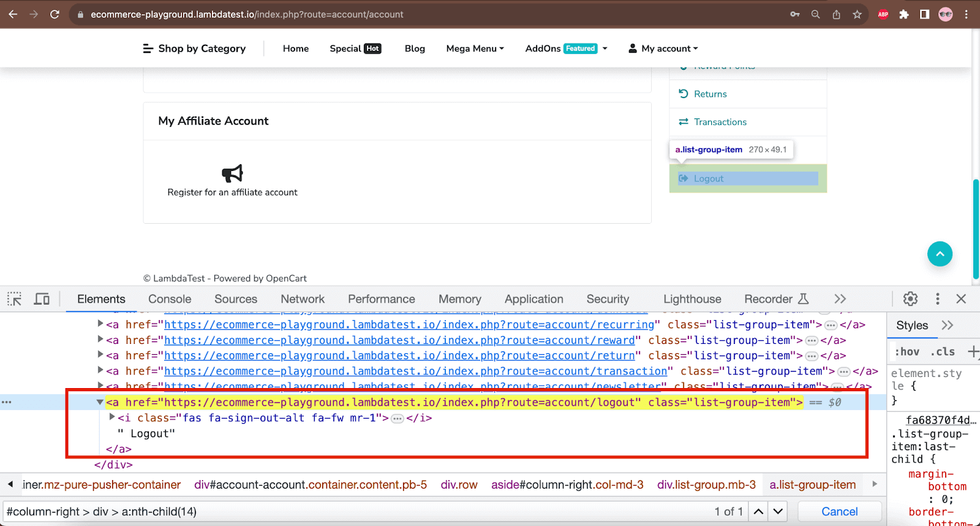Open the Network tab
The width and height of the screenshot is (980, 526).
click(303, 299)
